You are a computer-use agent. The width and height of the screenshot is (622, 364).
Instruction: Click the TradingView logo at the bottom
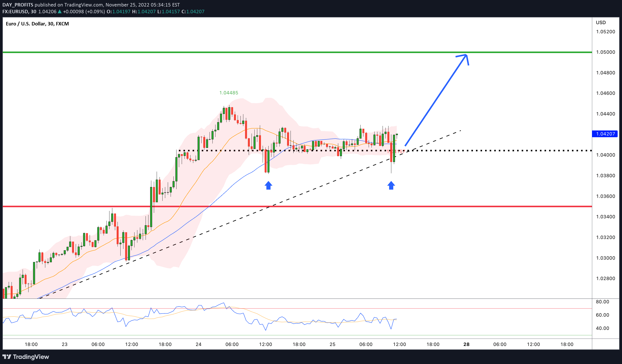click(26, 357)
